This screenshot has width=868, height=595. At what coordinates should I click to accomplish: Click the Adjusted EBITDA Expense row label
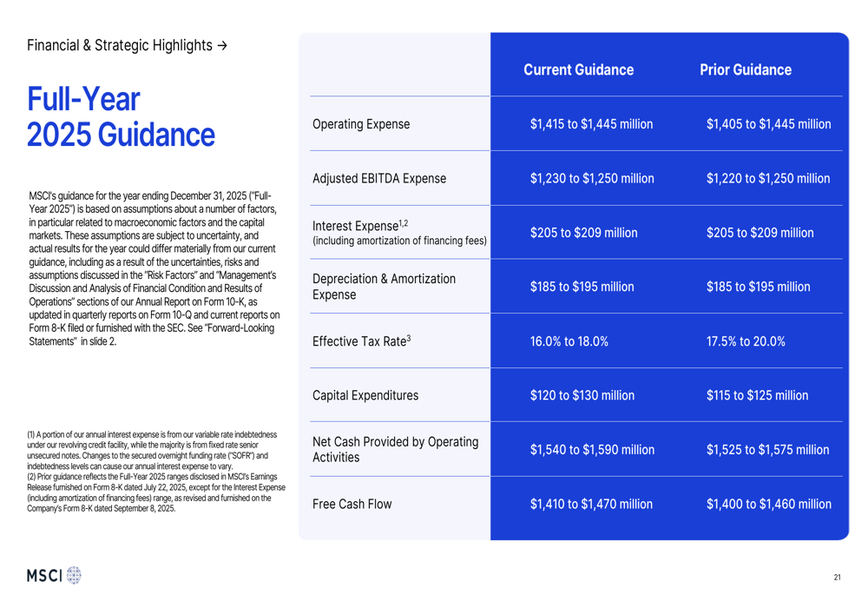coord(378,178)
